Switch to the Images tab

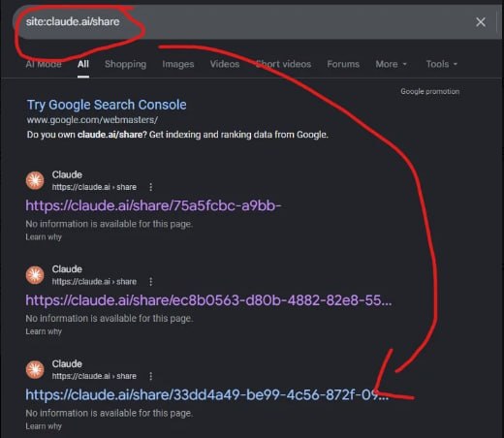click(178, 64)
